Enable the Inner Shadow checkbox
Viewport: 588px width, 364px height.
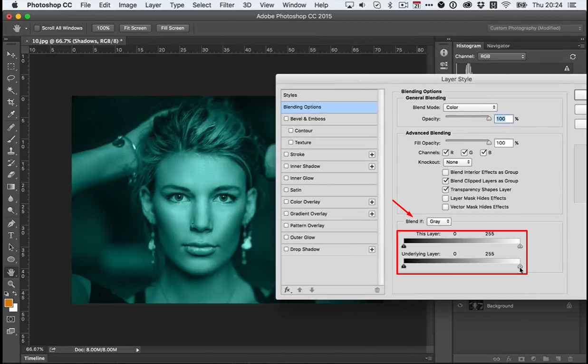point(286,166)
